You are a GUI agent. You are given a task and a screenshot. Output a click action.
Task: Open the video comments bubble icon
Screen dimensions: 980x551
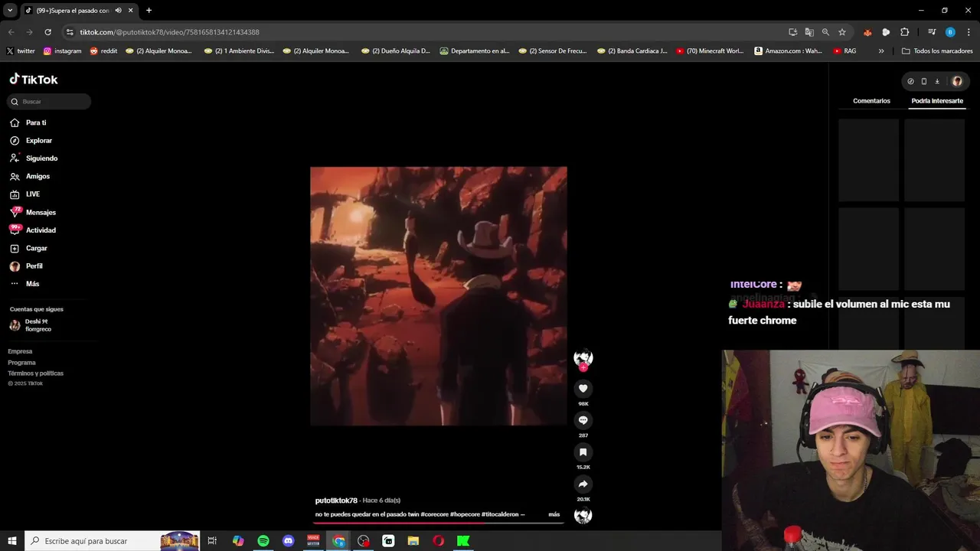pos(583,420)
